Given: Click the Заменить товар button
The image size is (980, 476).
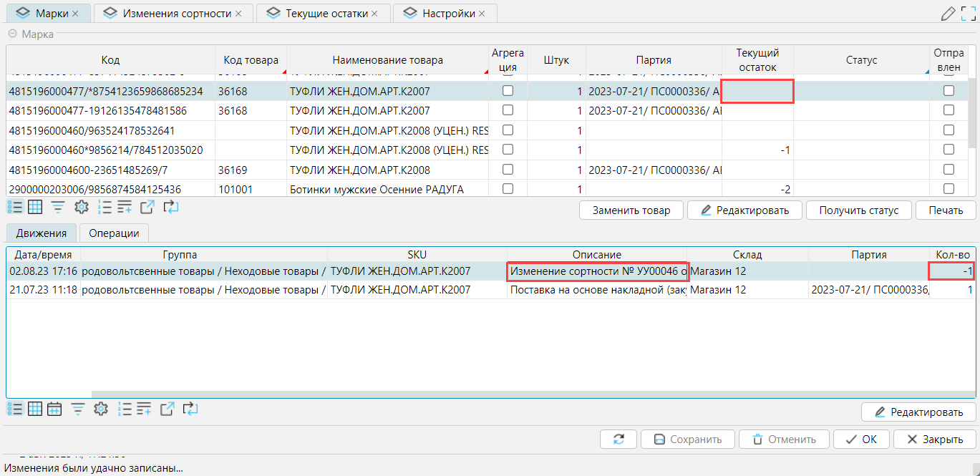Looking at the screenshot, I should pyautogui.click(x=631, y=210).
